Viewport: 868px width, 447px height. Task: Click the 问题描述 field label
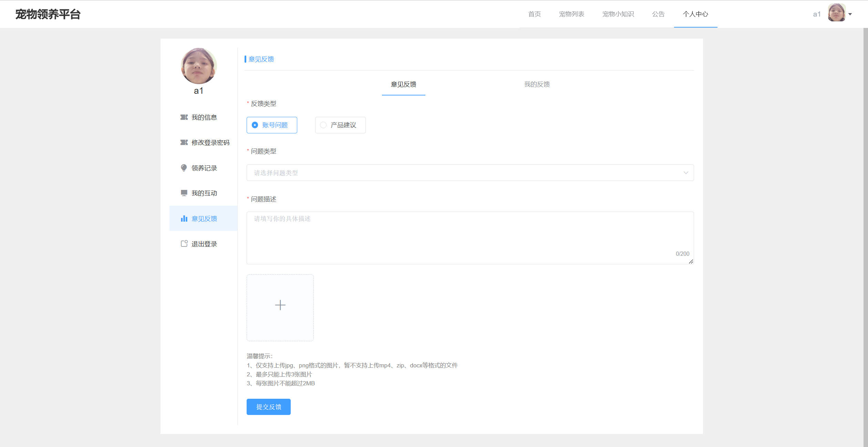[x=263, y=199]
